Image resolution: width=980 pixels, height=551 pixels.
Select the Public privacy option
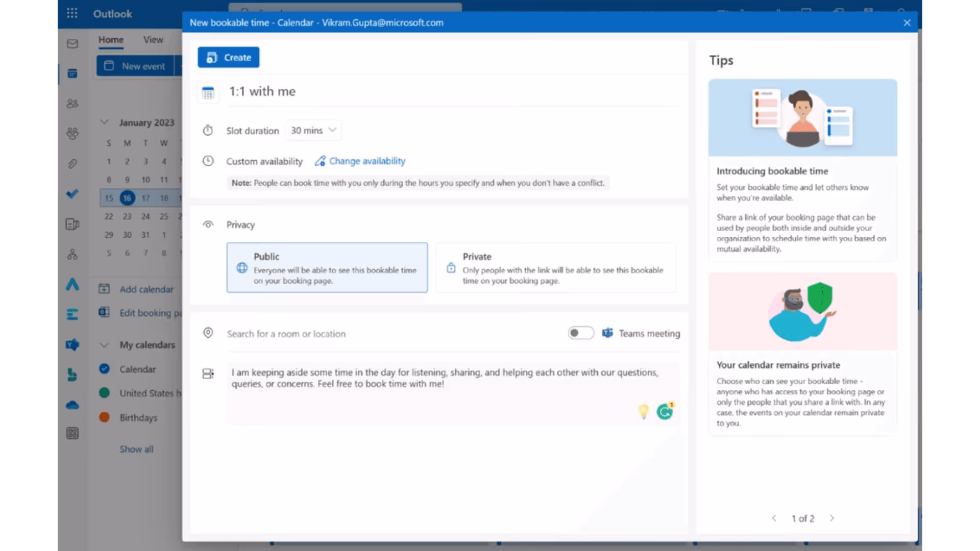327,267
